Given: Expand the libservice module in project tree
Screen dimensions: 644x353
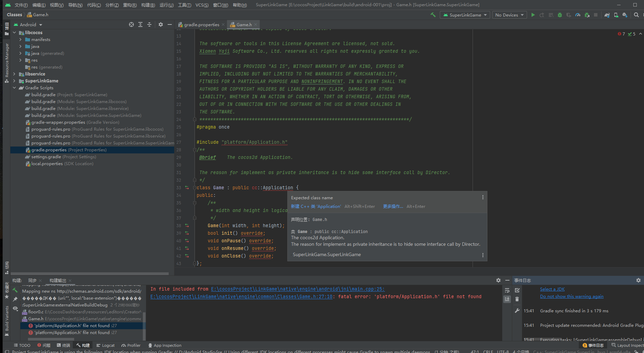Looking at the screenshot, I should point(14,74).
